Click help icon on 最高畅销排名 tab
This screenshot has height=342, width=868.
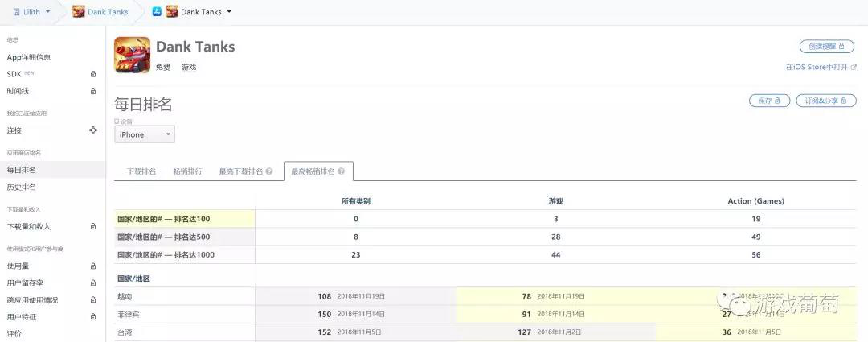point(342,171)
